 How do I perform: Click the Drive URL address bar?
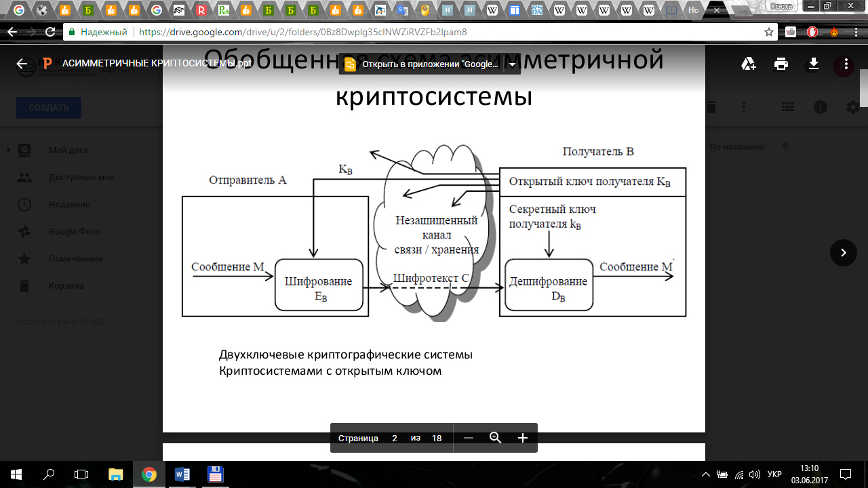(x=407, y=32)
